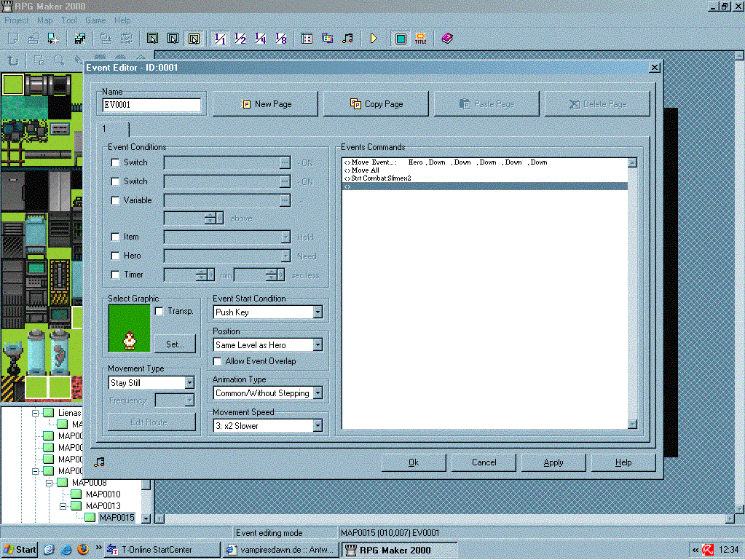Screen dimensions: 745x560
Task: Select the Event Layer editing icon
Action: point(194,39)
